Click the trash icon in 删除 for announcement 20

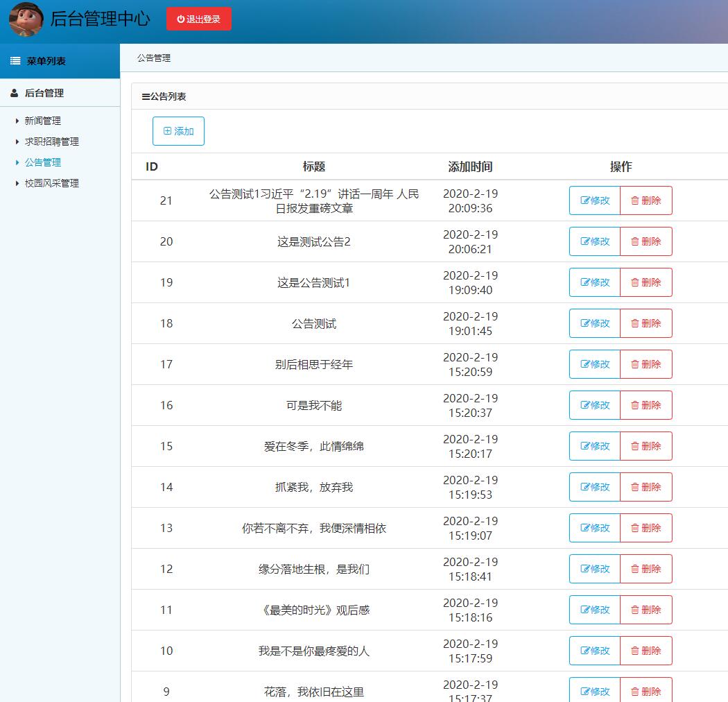634,241
